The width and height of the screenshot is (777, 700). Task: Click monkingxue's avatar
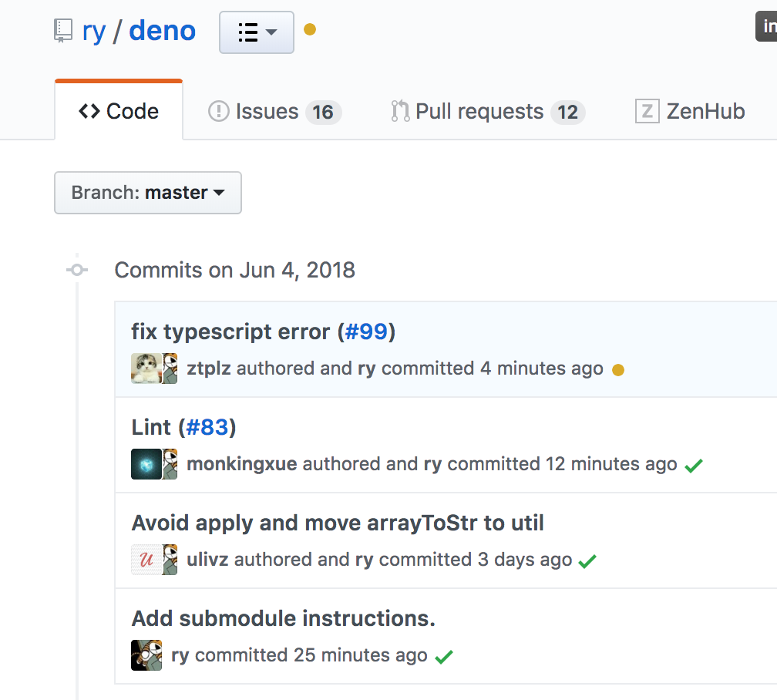click(x=146, y=464)
